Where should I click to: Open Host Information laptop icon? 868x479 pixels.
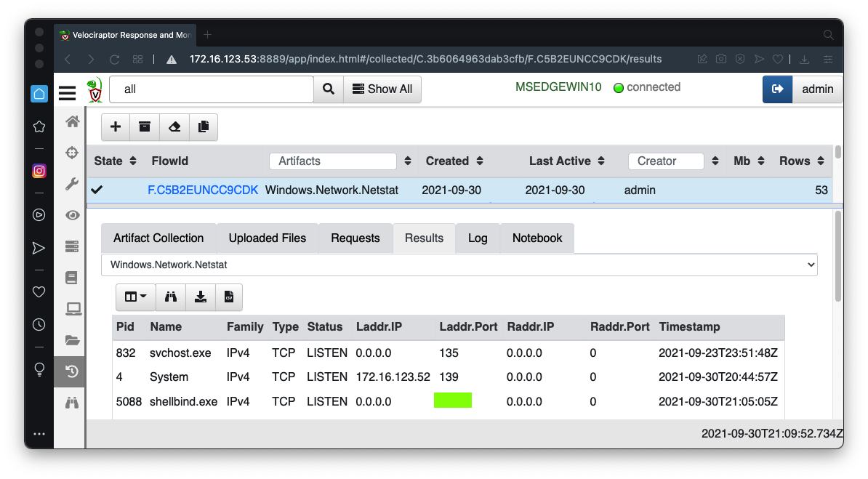73,308
